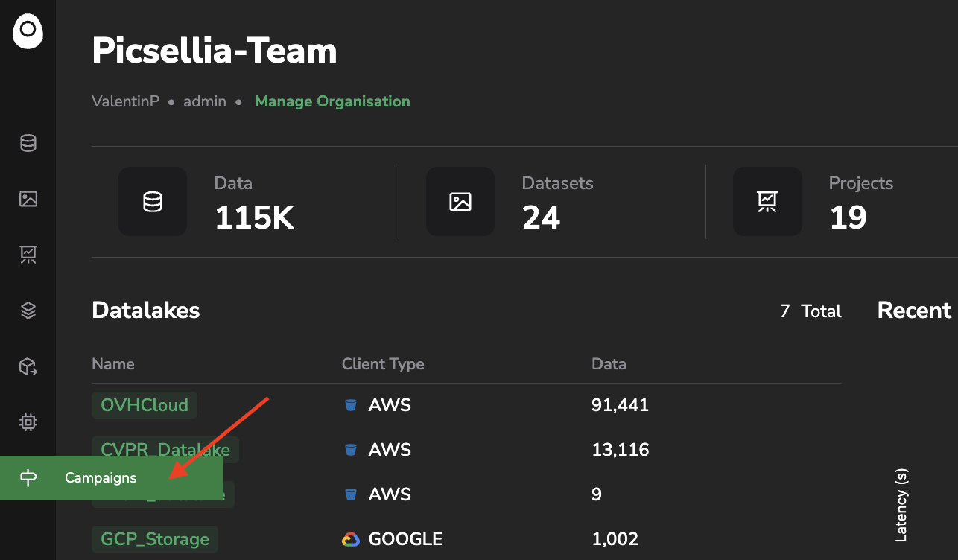Screen dimensions: 958x560
Task: Click the 1,002 data value
Action: (x=615, y=539)
